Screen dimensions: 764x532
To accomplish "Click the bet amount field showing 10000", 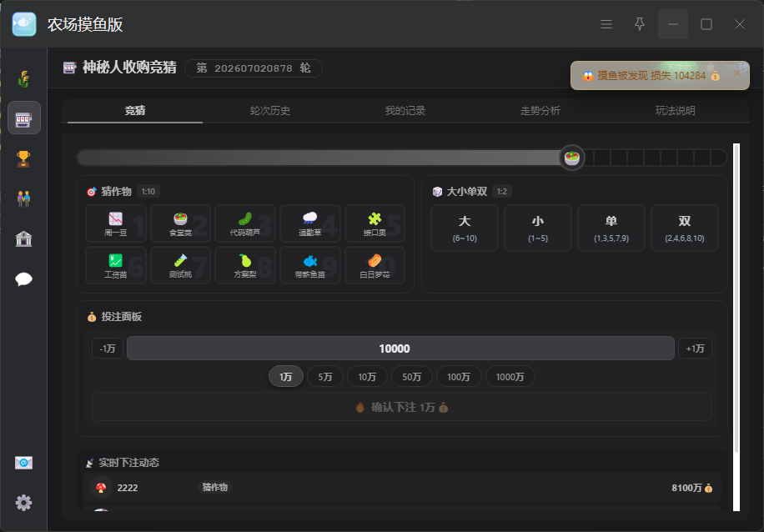I will coord(400,349).
